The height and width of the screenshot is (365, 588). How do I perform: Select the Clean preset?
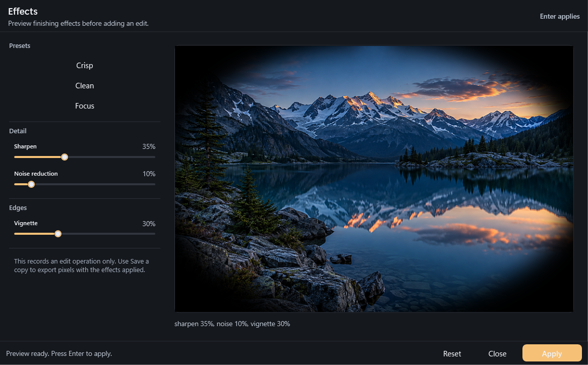84,86
